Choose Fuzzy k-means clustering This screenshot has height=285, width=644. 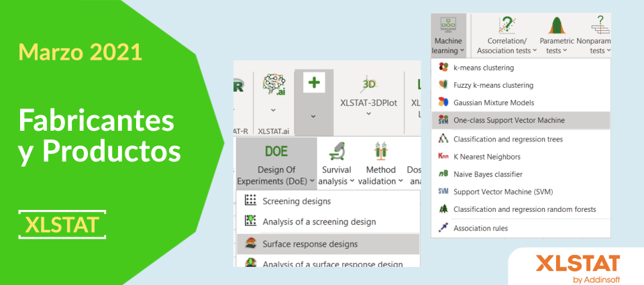[x=521, y=85]
